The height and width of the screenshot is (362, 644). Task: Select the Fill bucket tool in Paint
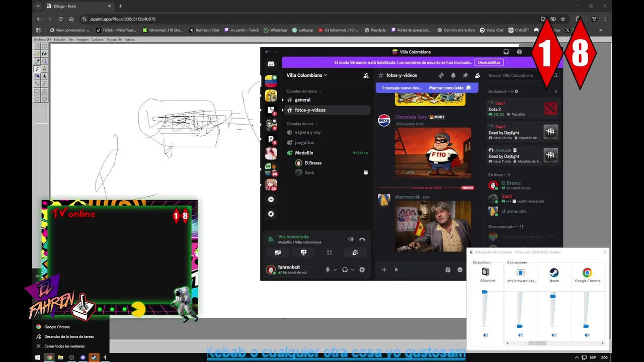coord(44,54)
